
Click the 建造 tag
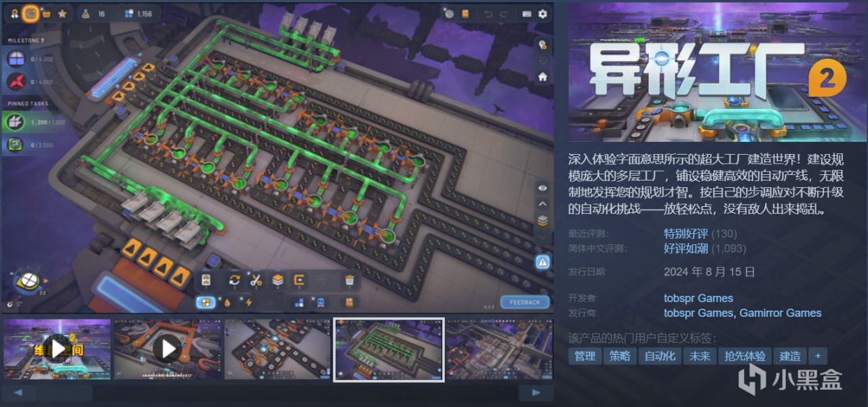(789, 356)
